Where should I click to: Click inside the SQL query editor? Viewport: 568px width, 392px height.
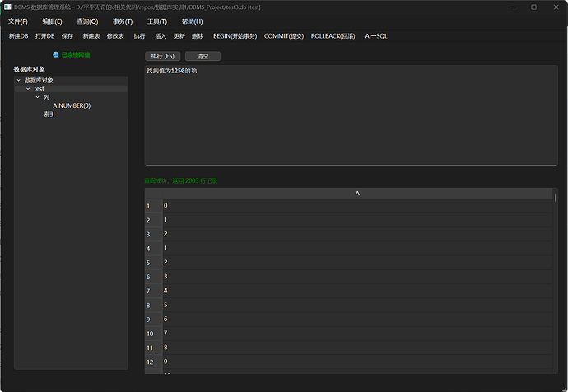tap(351, 115)
